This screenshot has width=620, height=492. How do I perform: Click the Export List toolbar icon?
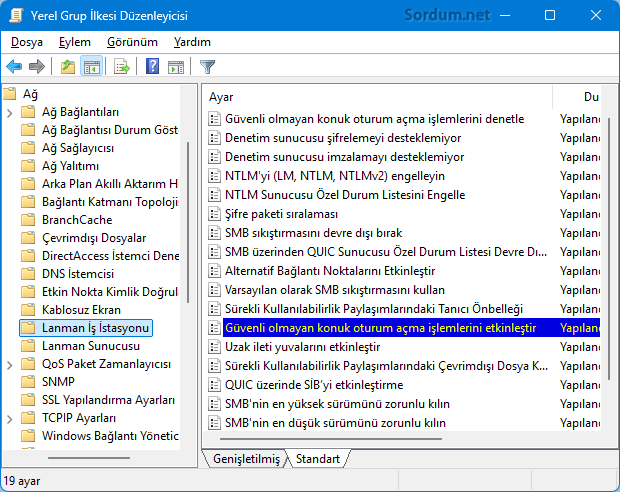tap(122, 66)
